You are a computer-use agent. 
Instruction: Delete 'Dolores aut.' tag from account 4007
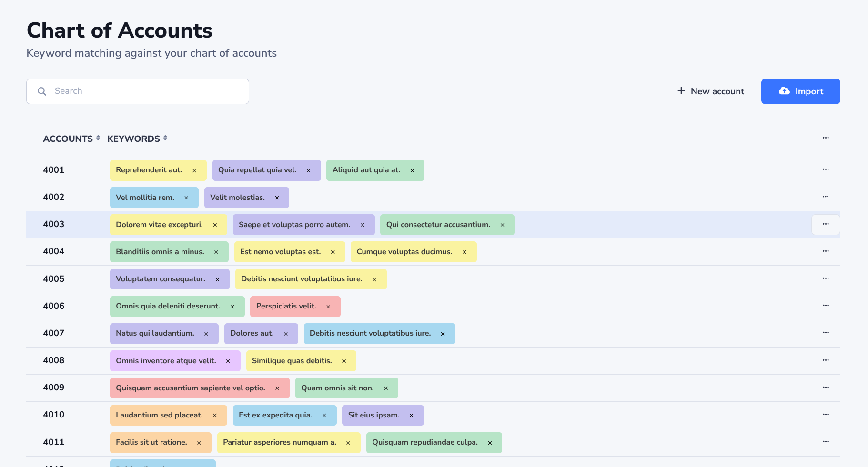[286, 334]
